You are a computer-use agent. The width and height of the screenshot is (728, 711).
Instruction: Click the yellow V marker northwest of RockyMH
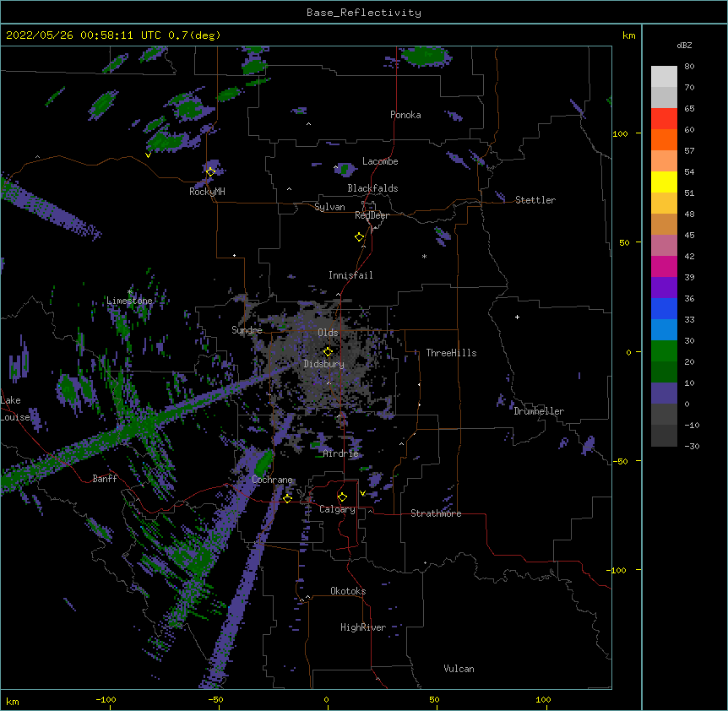click(148, 155)
